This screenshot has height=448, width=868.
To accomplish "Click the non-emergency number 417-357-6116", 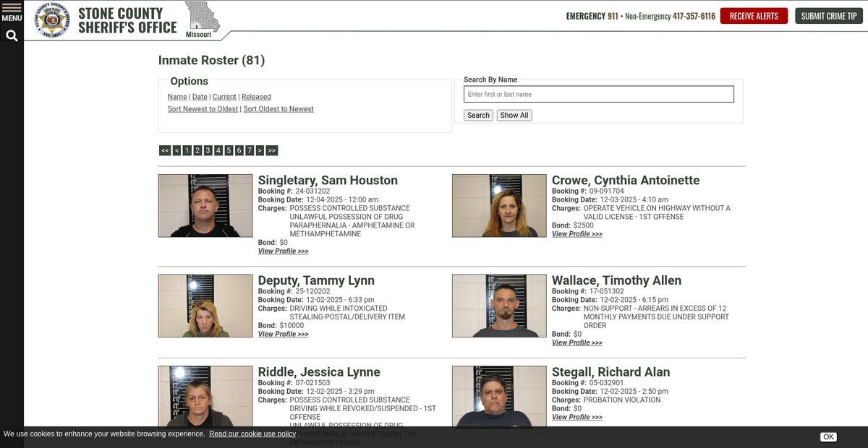I will coord(694,16).
